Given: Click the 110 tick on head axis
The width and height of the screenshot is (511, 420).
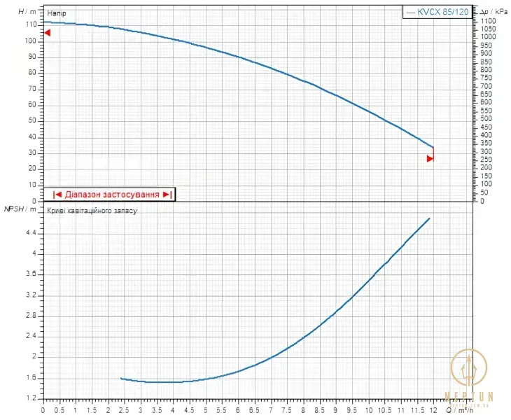Looking at the screenshot, I should pos(31,24).
